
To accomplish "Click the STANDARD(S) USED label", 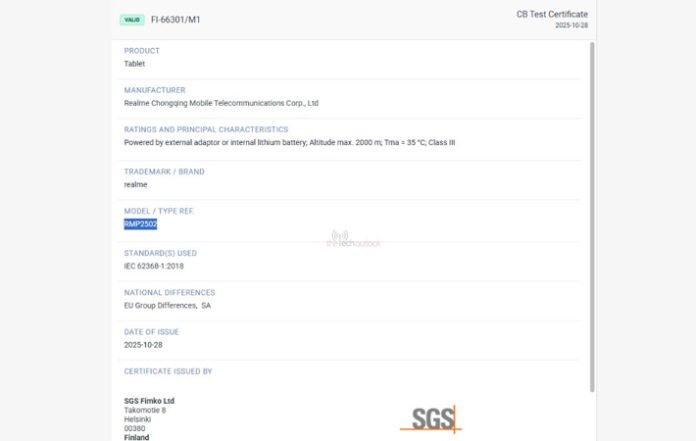I will (160, 253).
